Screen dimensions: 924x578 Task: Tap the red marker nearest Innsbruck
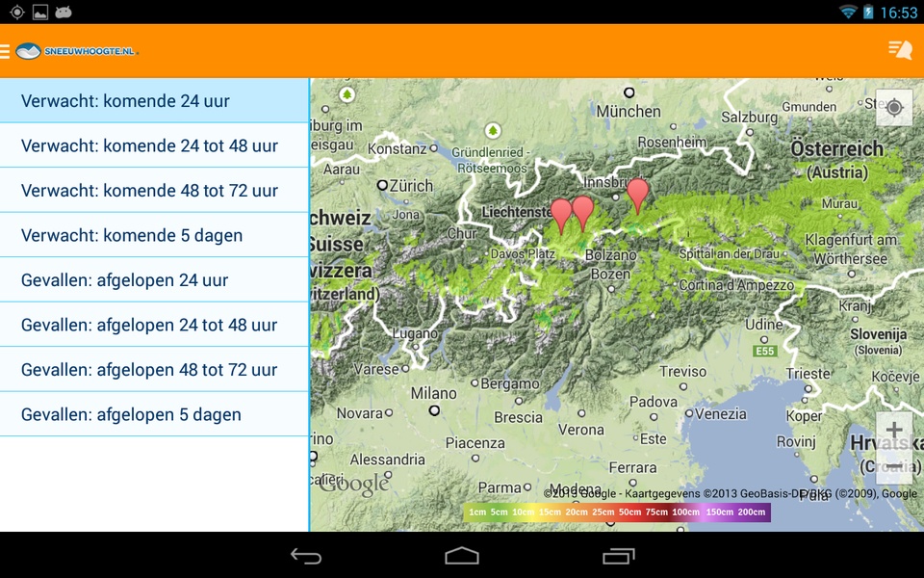637,196
